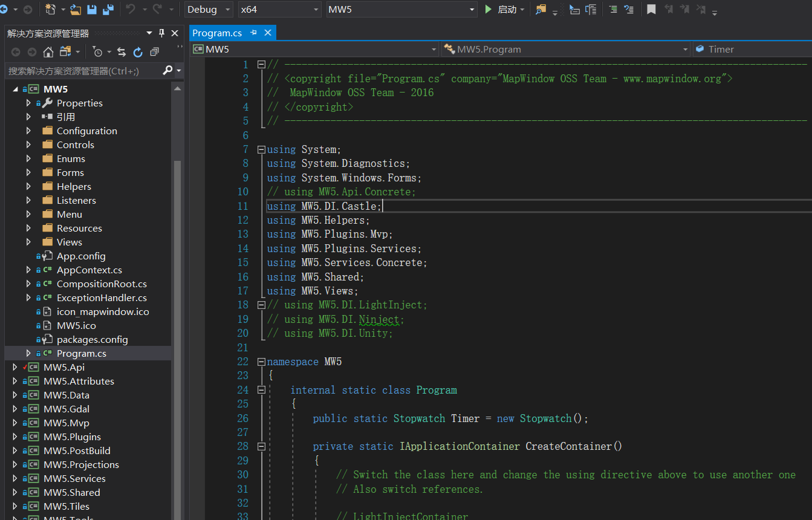812x520 pixels.
Task: Click the Next Bookmark icon
Action: (x=684, y=10)
